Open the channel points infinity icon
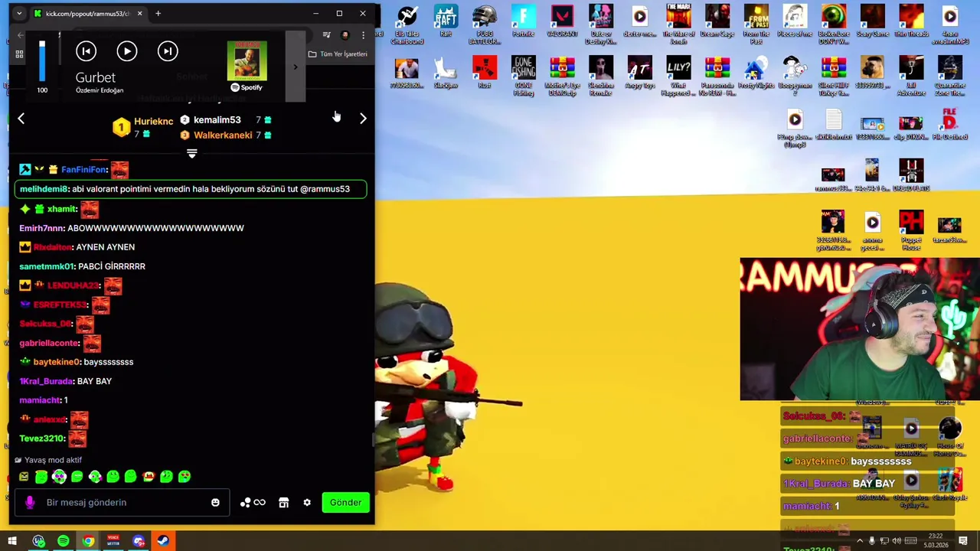This screenshot has width=980, height=551. pos(253,503)
